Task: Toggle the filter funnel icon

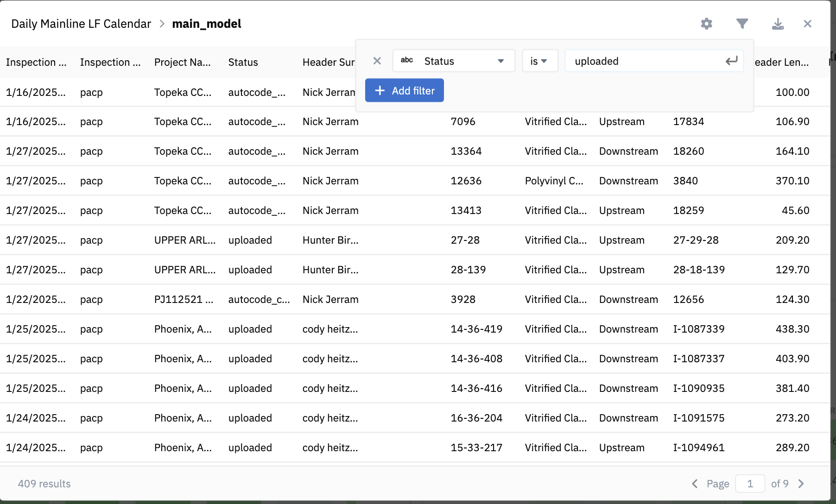Action: pyautogui.click(x=742, y=24)
